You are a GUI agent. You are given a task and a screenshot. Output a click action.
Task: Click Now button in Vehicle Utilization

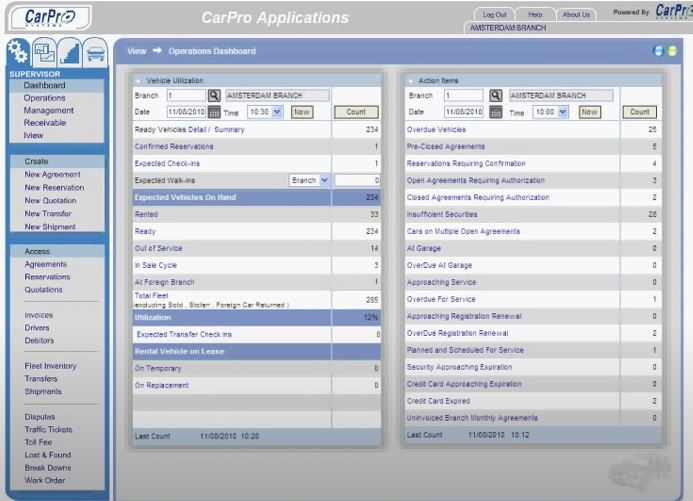(302, 112)
